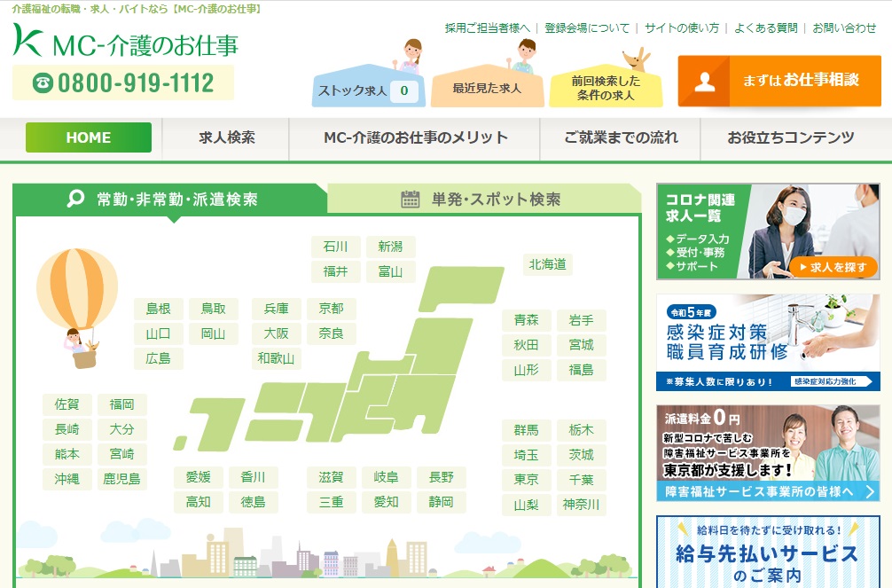This screenshot has width=892, height=588.
Task: Choose 青森 prefecture
Action: click(527, 320)
